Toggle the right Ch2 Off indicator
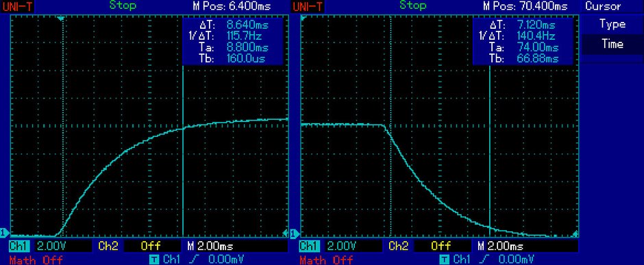 (441, 246)
